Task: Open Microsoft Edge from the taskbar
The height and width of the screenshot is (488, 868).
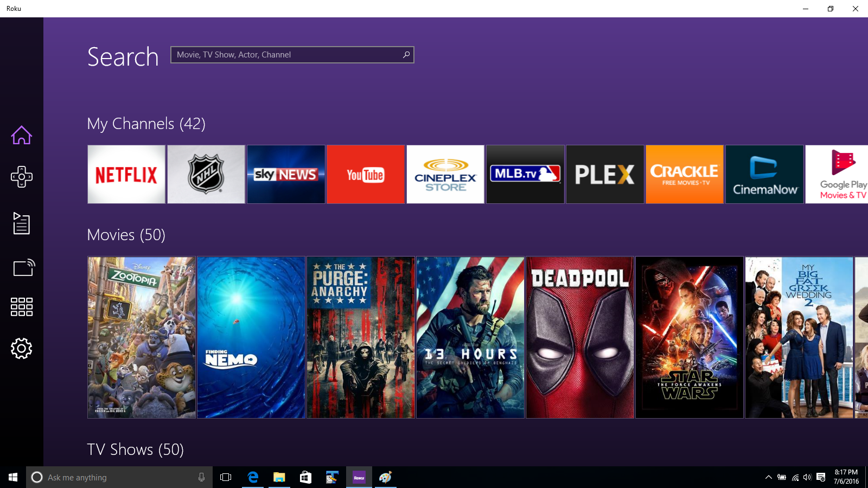Action: 252,477
